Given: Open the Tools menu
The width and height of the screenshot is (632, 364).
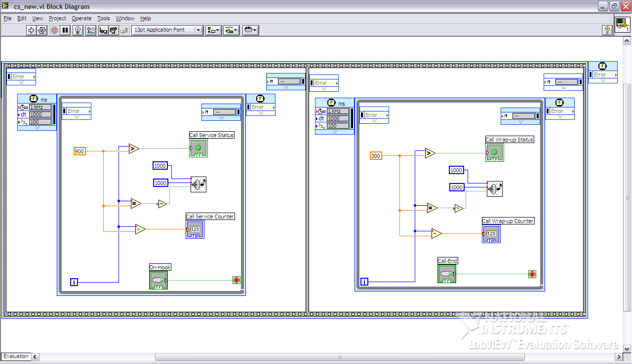Looking at the screenshot, I should 104,18.
